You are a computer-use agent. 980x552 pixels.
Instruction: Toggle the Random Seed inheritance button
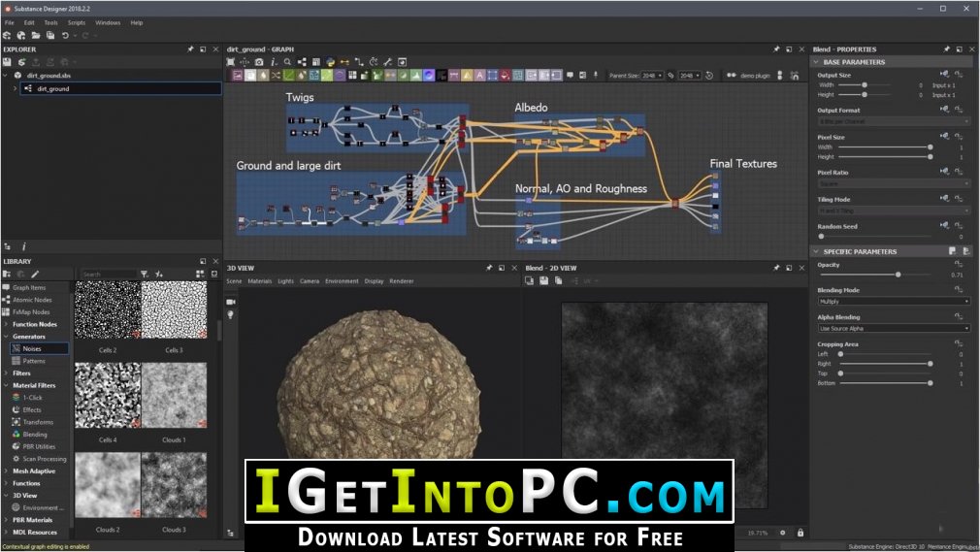click(944, 226)
